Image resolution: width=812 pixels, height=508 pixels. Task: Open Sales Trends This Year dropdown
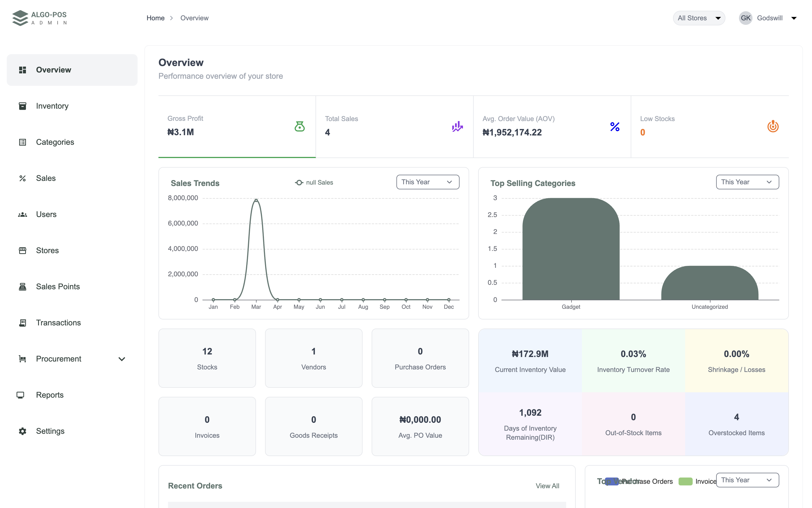[x=427, y=182]
